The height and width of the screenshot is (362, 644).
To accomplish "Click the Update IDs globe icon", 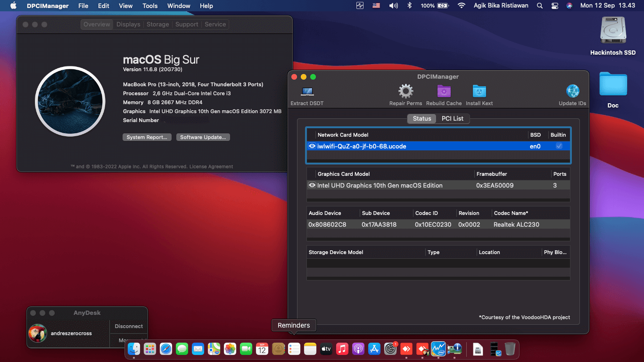I will (572, 92).
